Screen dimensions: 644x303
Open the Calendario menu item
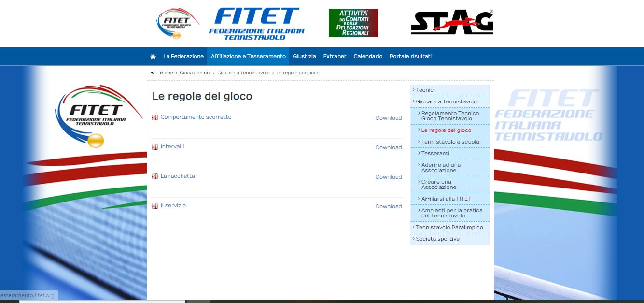tap(368, 56)
